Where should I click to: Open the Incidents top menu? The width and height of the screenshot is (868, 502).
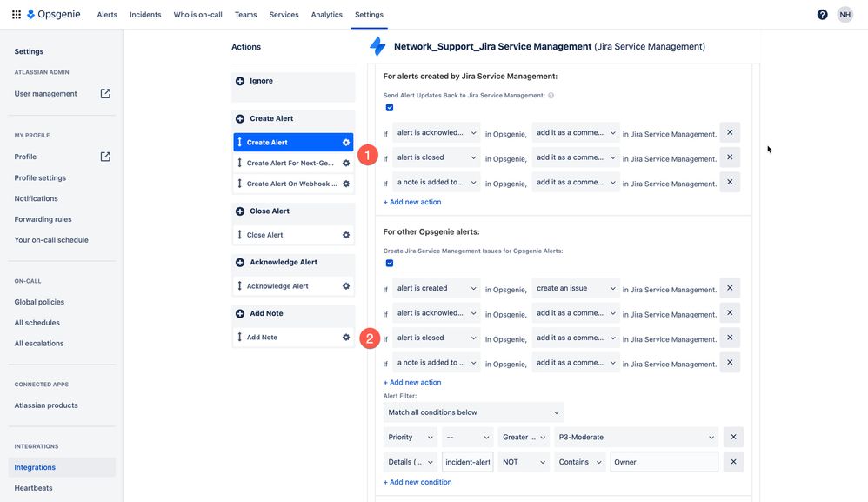(x=145, y=15)
